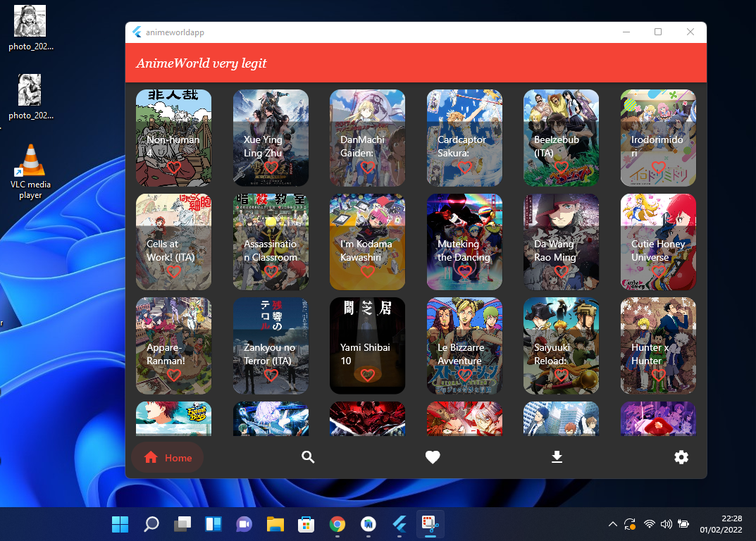Open Zankyou no Terror (ITA) title
This screenshot has height=541, width=756.
[270, 354]
